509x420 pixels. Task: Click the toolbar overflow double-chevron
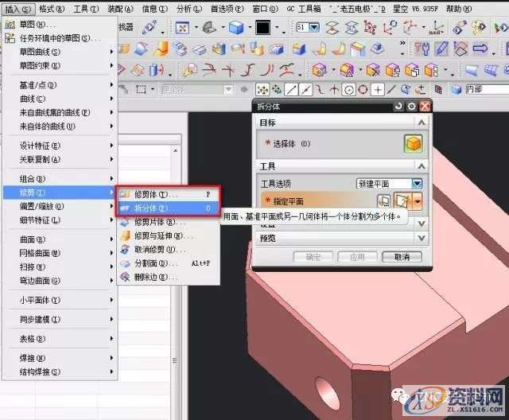point(402,43)
